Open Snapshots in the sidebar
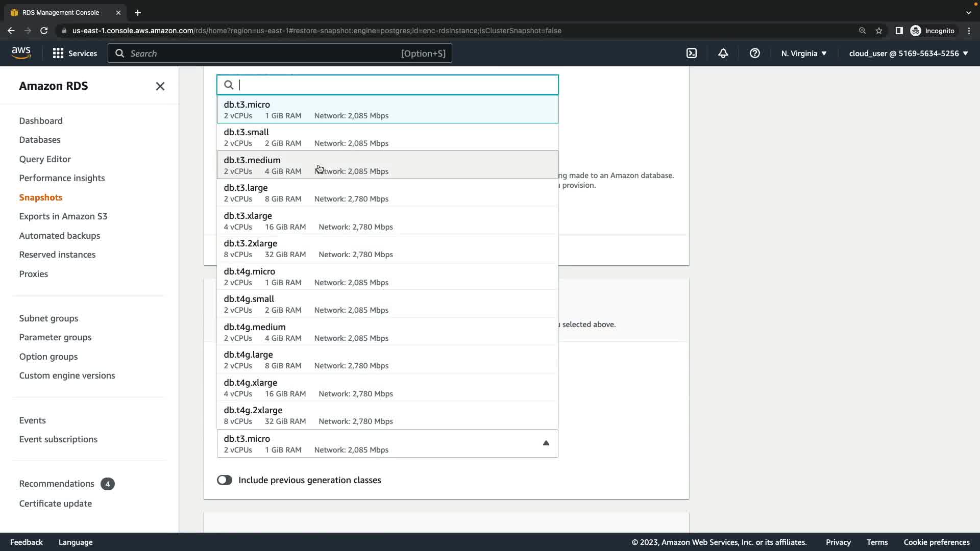The width and height of the screenshot is (980, 551). coord(41,197)
